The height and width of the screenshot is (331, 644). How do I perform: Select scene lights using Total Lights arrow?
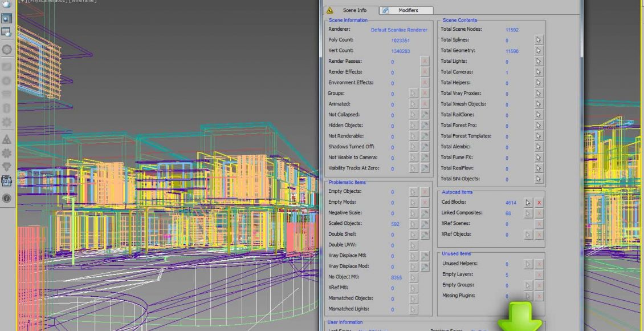click(x=539, y=62)
